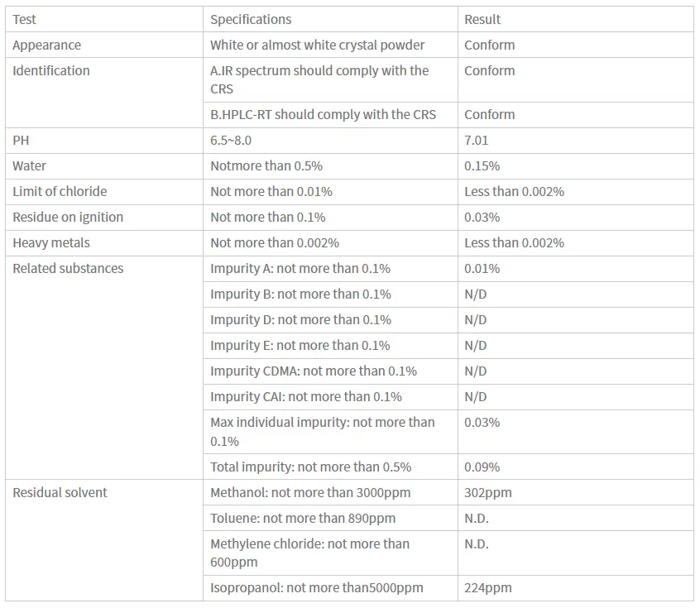The image size is (700, 608).
Task: Click the 'Test' column header
Action: (25, 19)
